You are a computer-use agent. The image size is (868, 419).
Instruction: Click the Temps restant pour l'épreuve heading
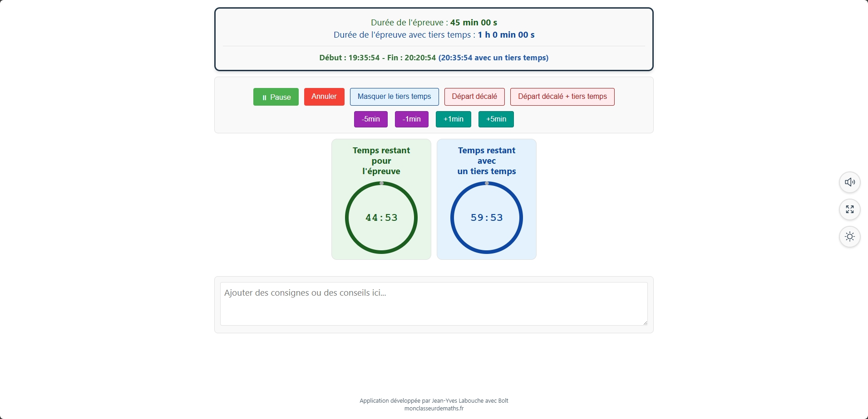pyautogui.click(x=381, y=161)
